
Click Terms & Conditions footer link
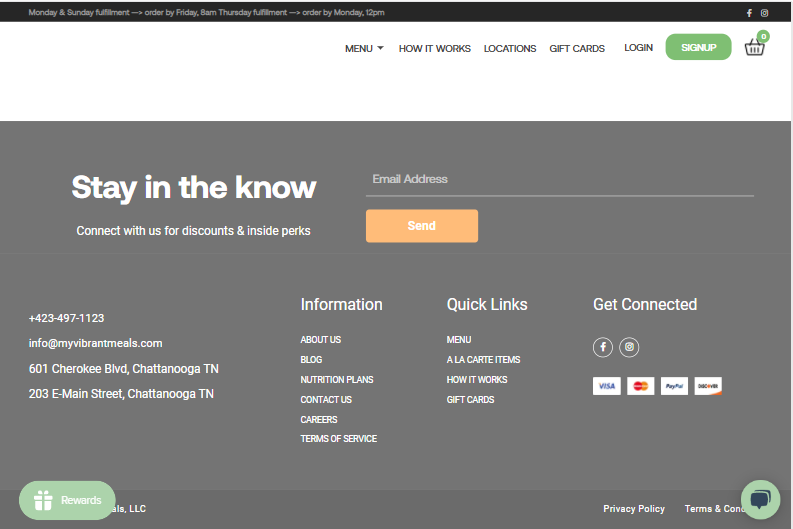click(x=713, y=509)
